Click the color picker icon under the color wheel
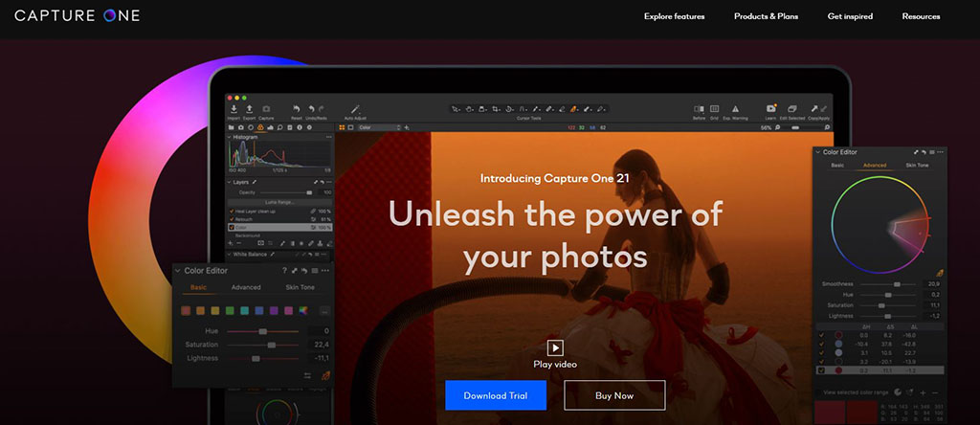Image resolution: width=980 pixels, height=425 pixels. click(940, 273)
